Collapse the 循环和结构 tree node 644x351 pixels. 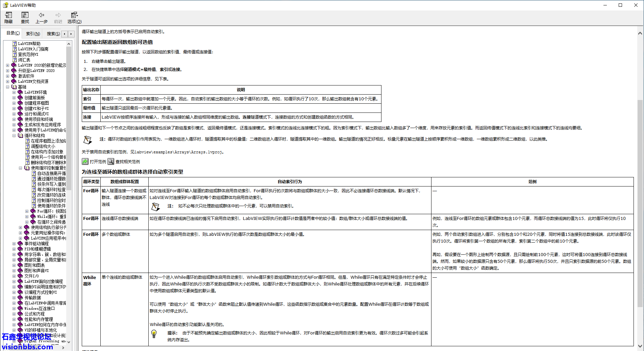pos(14,135)
